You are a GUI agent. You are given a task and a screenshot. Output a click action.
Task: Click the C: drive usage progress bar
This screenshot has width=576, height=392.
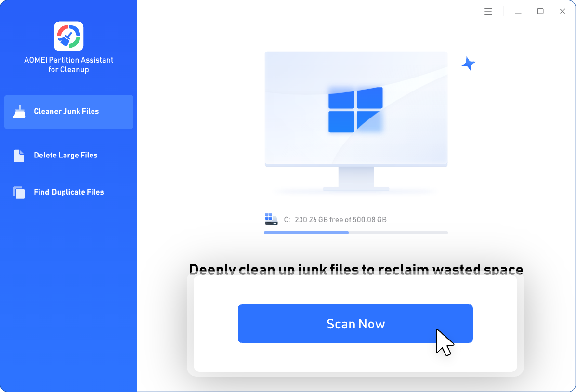pyautogui.click(x=355, y=233)
